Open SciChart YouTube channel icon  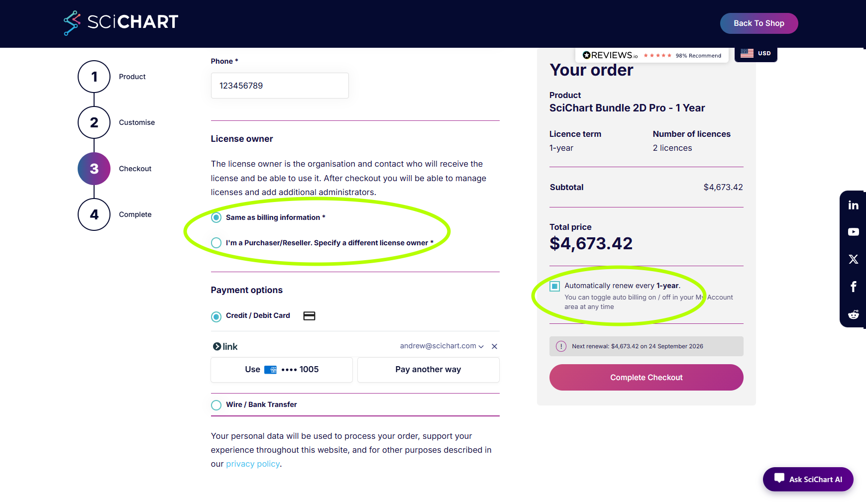click(x=853, y=232)
